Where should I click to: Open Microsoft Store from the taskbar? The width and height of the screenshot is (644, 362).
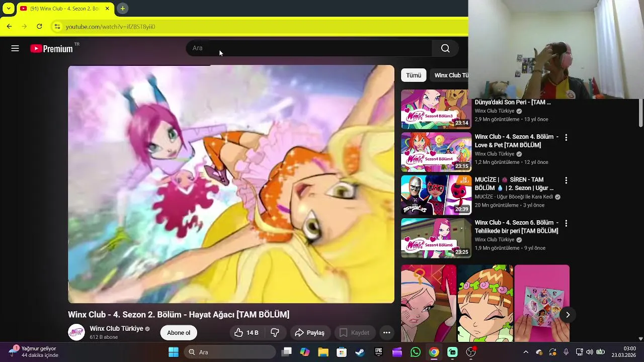[342, 352]
